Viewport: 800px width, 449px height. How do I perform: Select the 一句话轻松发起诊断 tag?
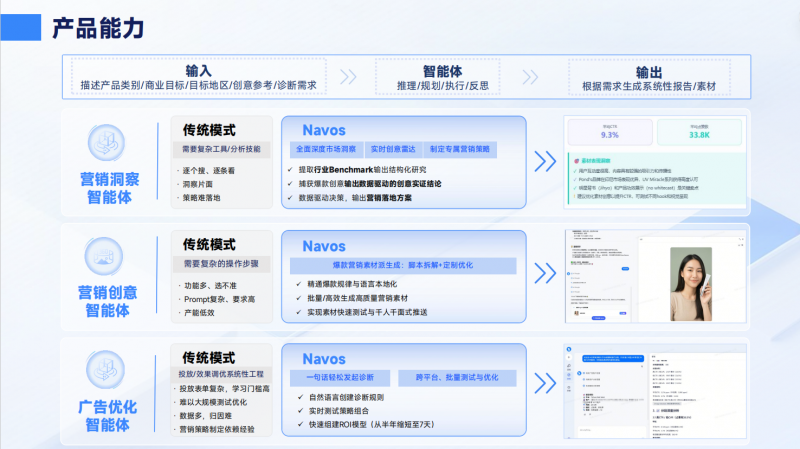(x=335, y=378)
